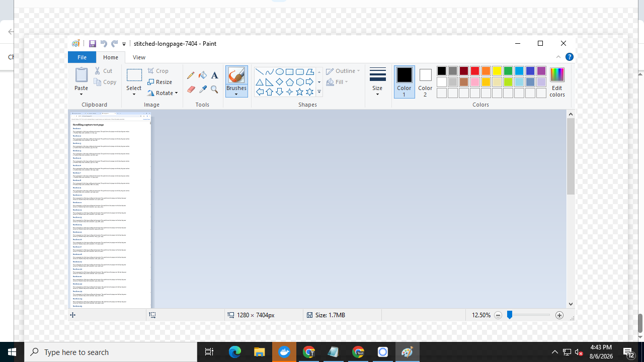This screenshot has width=644, height=362.
Task: Select the Fill with color bucket tool
Action: point(203,75)
